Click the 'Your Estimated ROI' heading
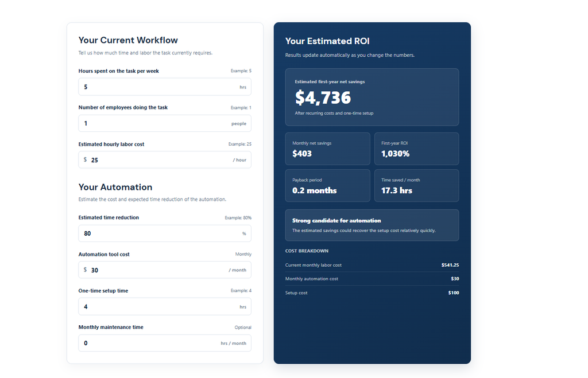Screen dimensions: 588x378 pos(327,41)
